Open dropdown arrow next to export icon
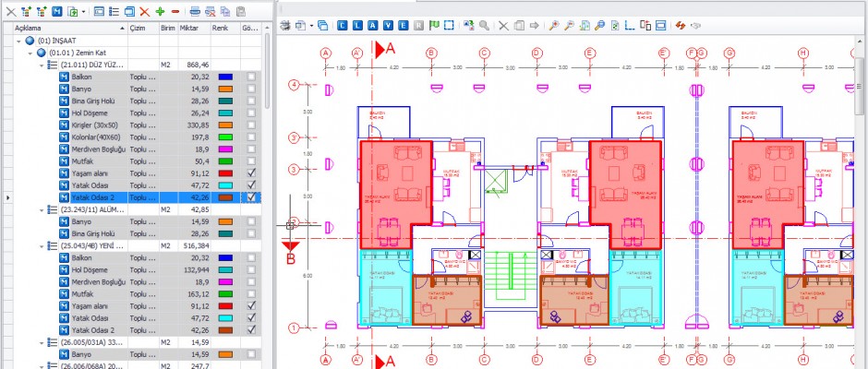This screenshot has height=369, width=868. pyautogui.click(x=84, y=12)
